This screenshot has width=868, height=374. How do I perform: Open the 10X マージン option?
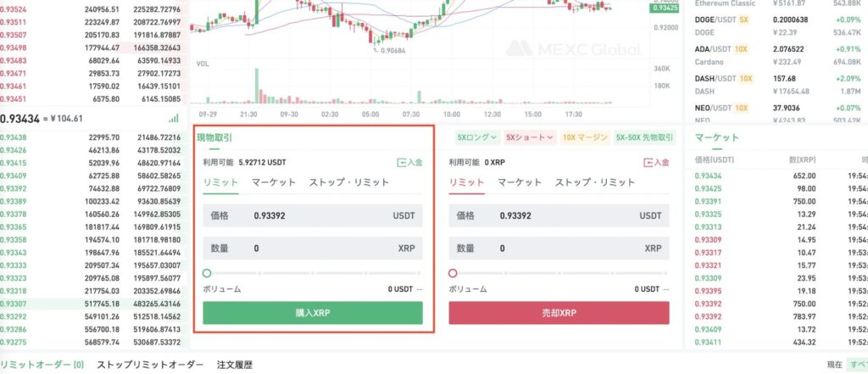click(x=585, y=137)
